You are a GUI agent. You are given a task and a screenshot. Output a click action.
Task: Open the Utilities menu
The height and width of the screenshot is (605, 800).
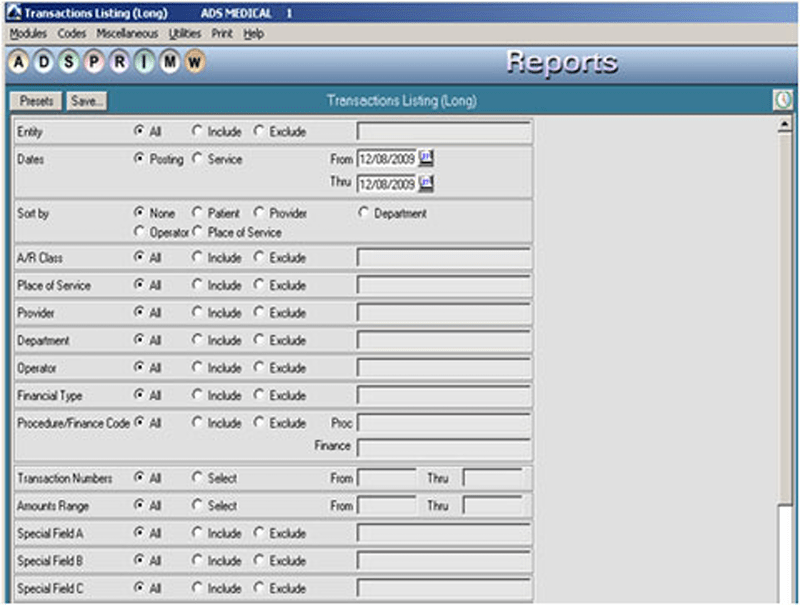click(185, 33)
